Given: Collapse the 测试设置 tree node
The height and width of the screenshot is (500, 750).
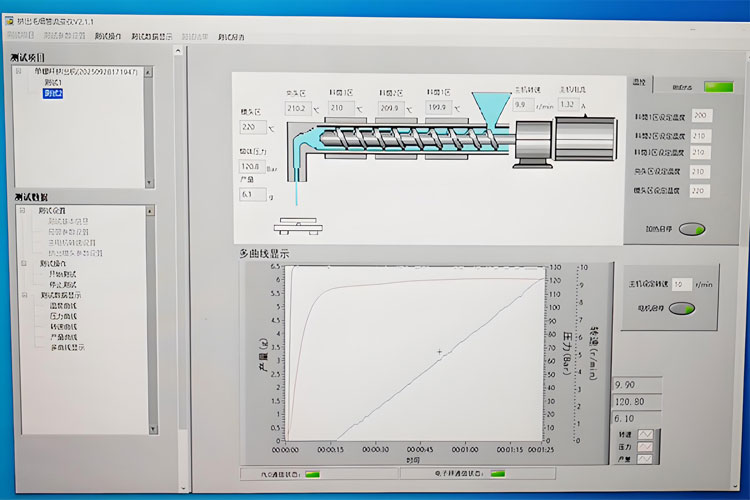Looking at the screenshot, I should [24, 211].
